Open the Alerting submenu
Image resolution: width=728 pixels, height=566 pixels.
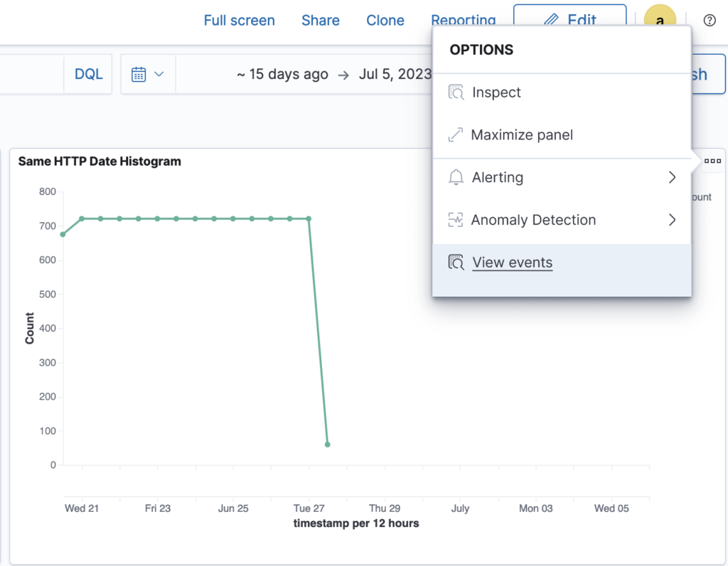pyautogui.click(x=562, y=177)
